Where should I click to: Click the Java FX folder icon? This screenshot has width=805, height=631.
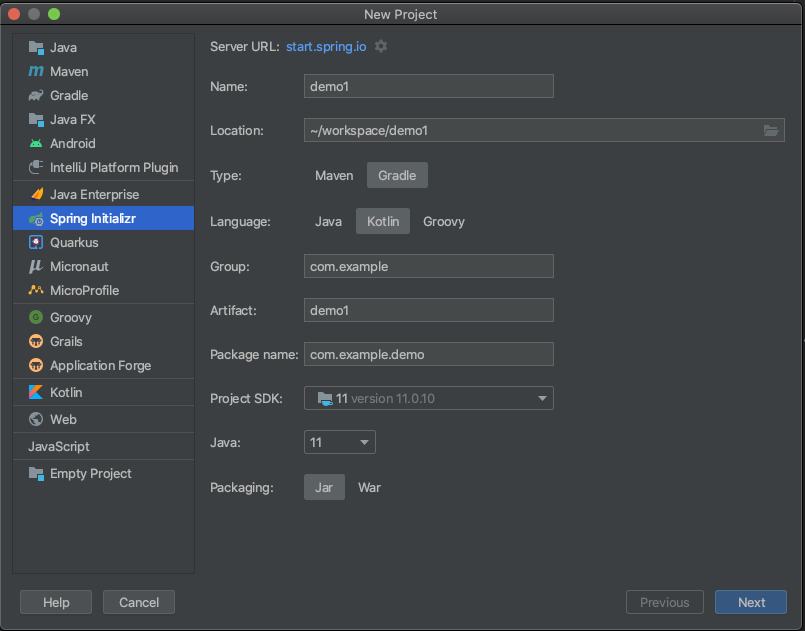[36, 120]
